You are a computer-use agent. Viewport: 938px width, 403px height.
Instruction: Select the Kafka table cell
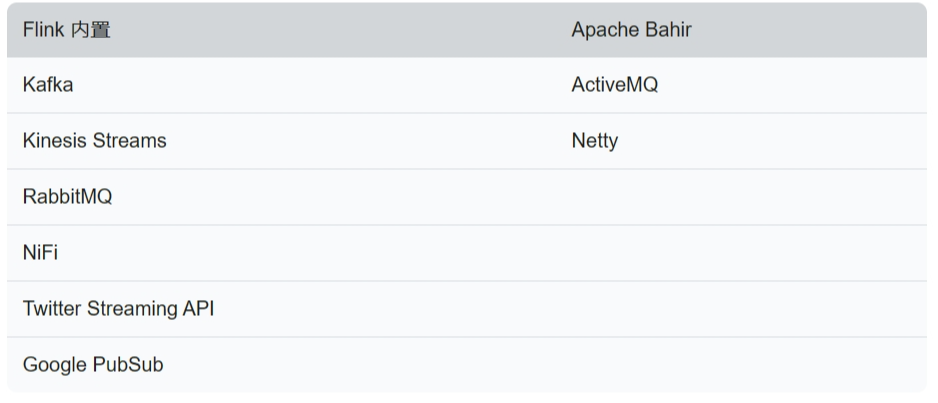point(47,86)
